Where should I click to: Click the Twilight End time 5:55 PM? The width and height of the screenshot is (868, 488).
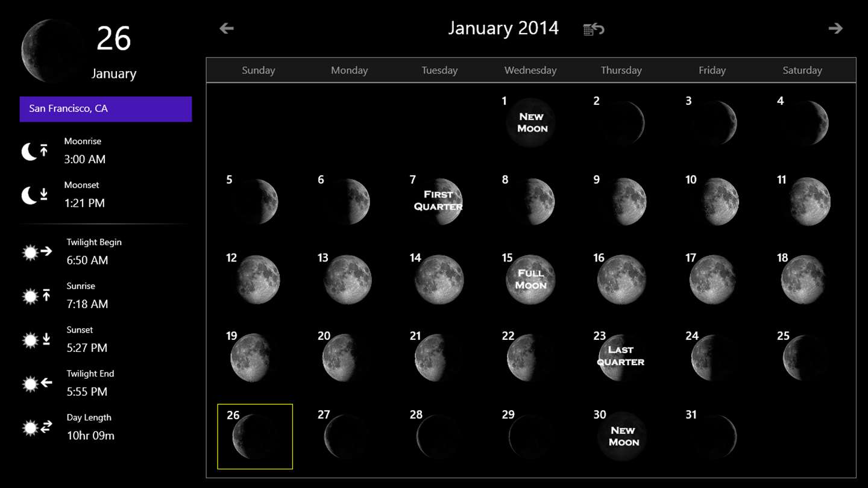pos(87,392)
